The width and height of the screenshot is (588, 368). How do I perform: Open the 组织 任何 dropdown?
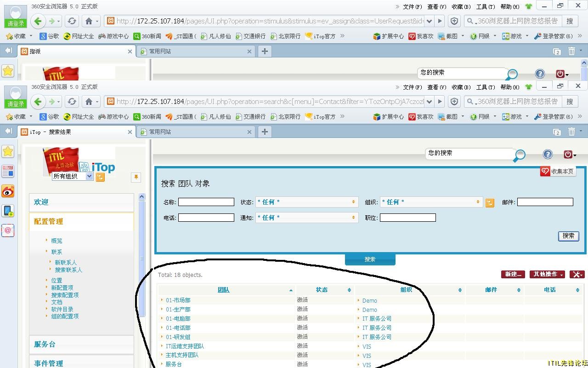coord(431,202)
